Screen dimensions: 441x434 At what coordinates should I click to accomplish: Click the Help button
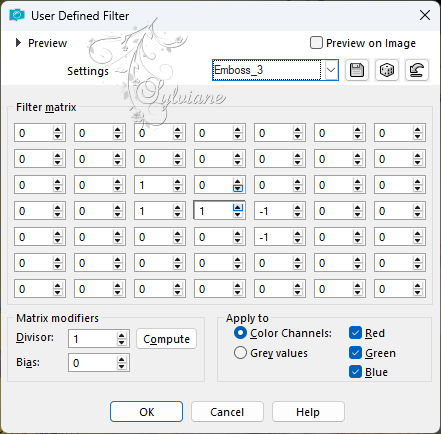coord(308,412)
